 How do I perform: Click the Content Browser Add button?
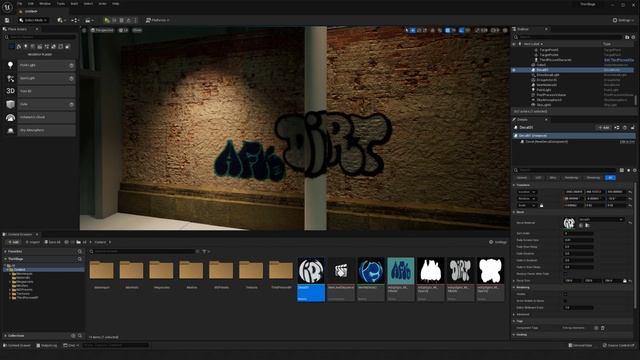(13, 242)
